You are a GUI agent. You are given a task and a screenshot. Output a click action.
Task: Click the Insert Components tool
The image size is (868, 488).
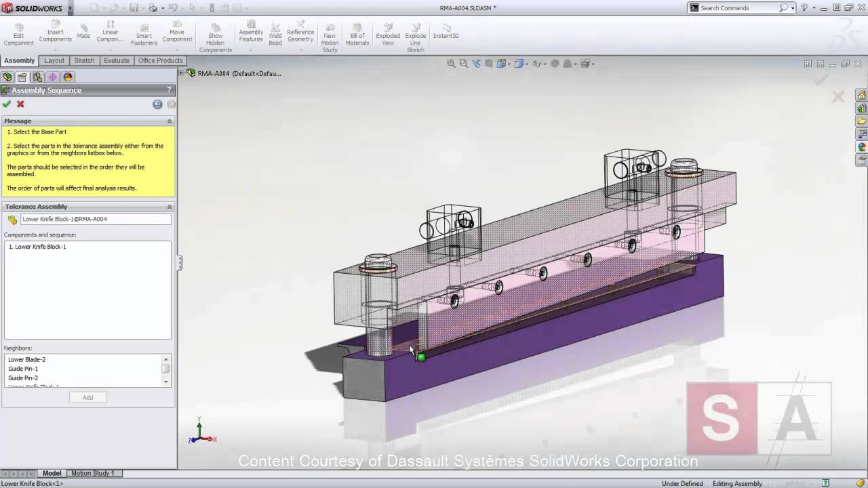click(56, 32)
